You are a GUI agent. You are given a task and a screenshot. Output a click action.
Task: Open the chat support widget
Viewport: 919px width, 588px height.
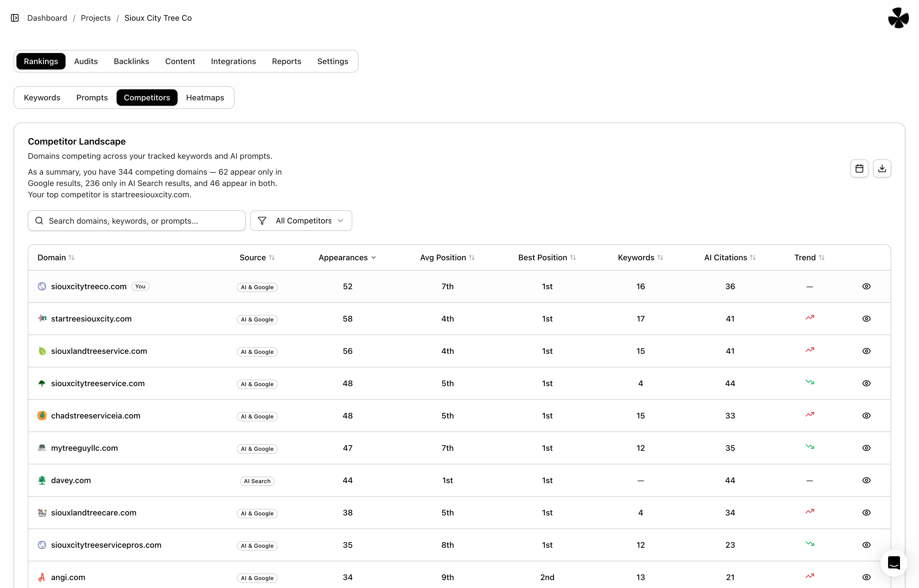[893, 562]
